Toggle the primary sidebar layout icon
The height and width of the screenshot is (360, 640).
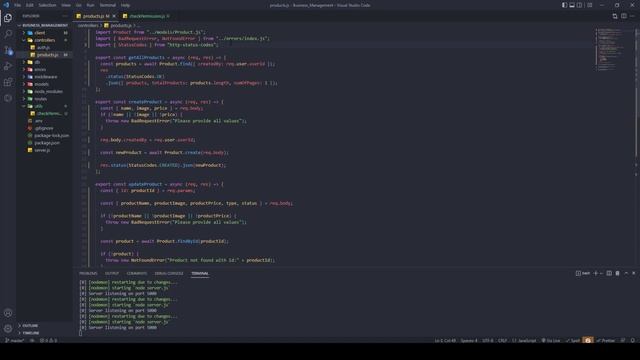pos(564,5)
